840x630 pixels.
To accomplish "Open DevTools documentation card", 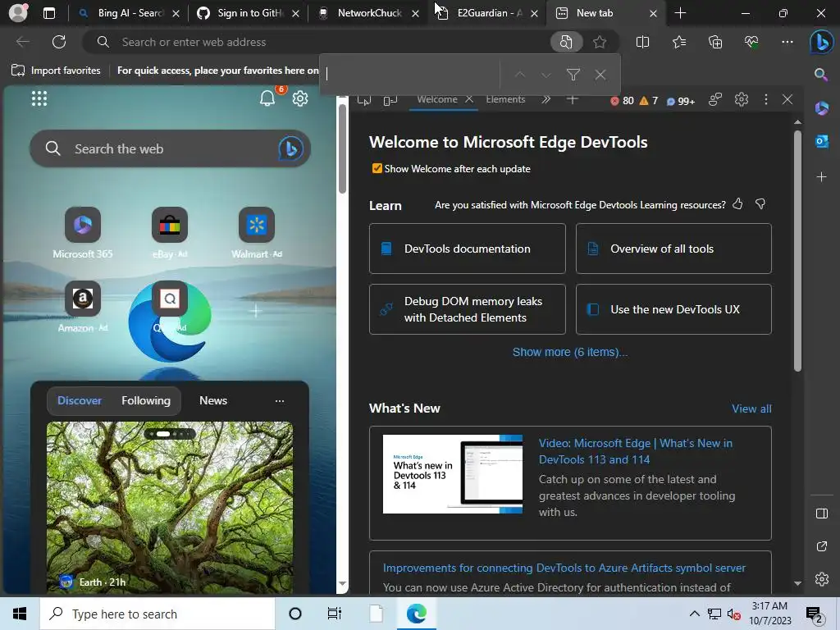I will click(467, 249).
